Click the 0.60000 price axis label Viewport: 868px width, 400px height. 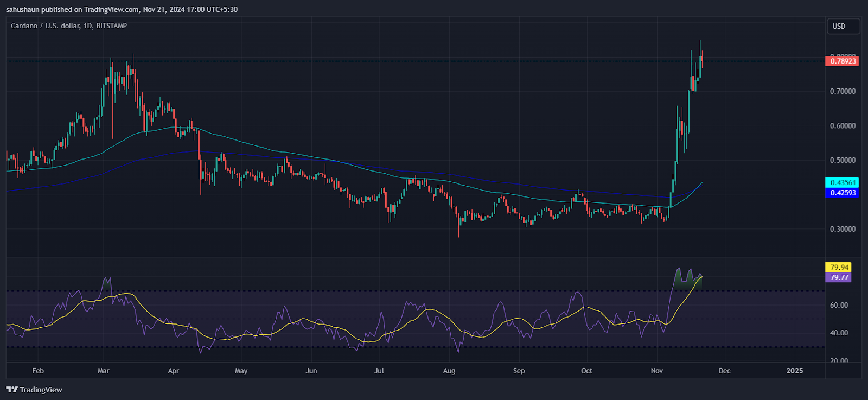pyautogui.click(x=843, y=125)
